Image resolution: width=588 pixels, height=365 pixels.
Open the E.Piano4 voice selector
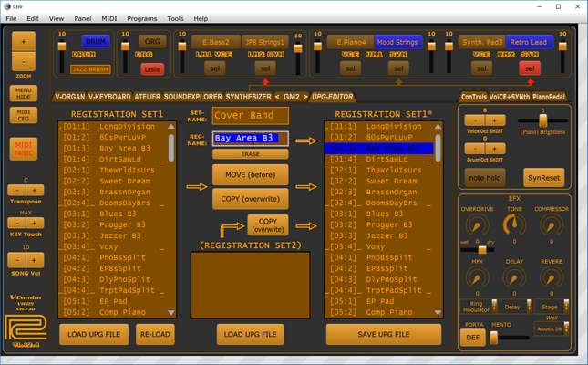click(x=351, y=42)
